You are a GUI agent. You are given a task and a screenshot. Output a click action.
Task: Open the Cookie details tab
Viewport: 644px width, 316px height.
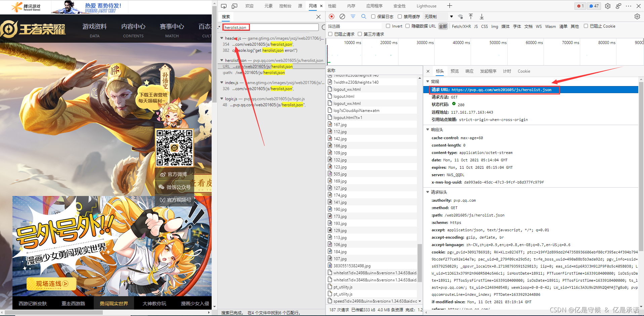(x=524, y=71)
